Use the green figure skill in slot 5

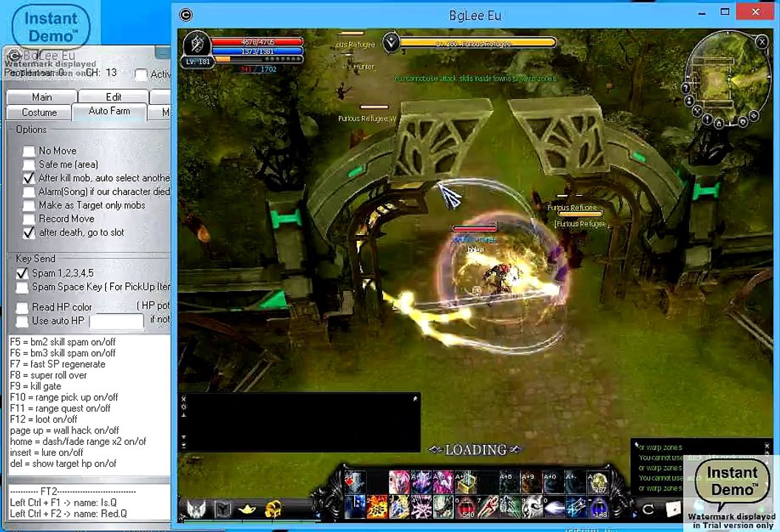(x=443, y=507)
